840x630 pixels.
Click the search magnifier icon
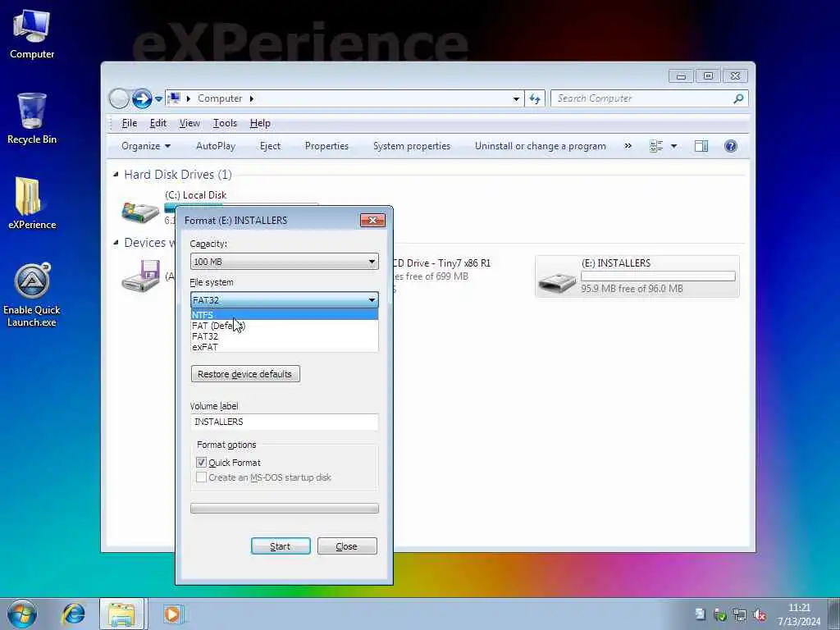tap(739, 98)
